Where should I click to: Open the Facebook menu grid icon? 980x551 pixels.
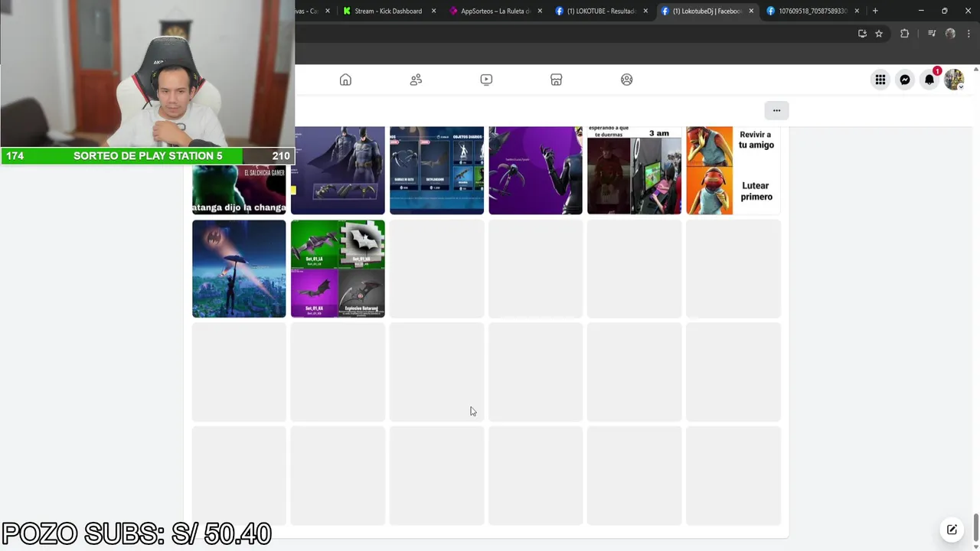click(880, 80)
